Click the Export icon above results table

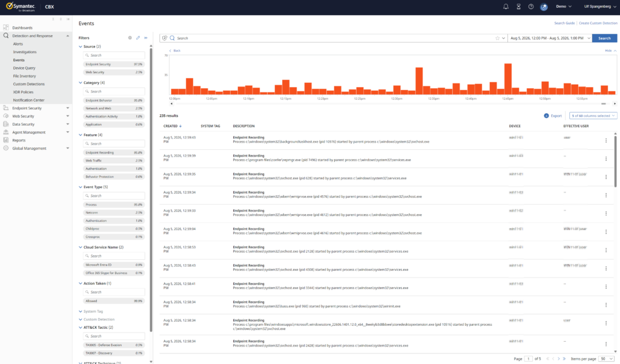pyautogui.click(x=547, y=115)
